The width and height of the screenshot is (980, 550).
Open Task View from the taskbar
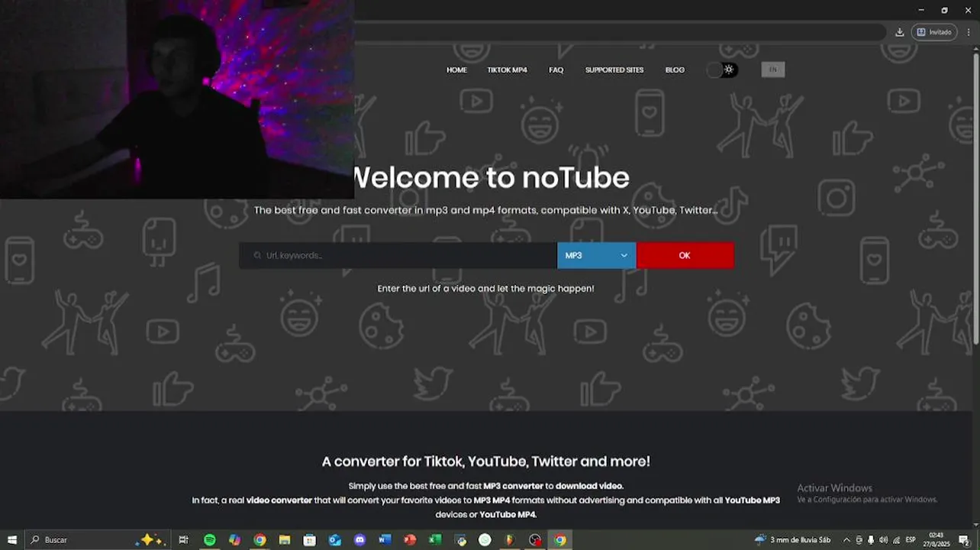[x=183, y=540]
